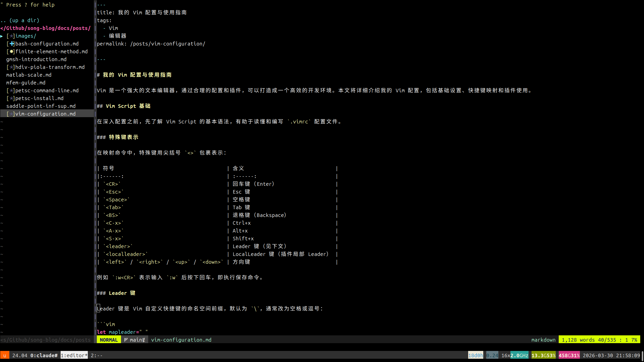Viewport: 644px width, 362px height.
Task: Click star git marker beside images/
Action: (x=11, y=36)
